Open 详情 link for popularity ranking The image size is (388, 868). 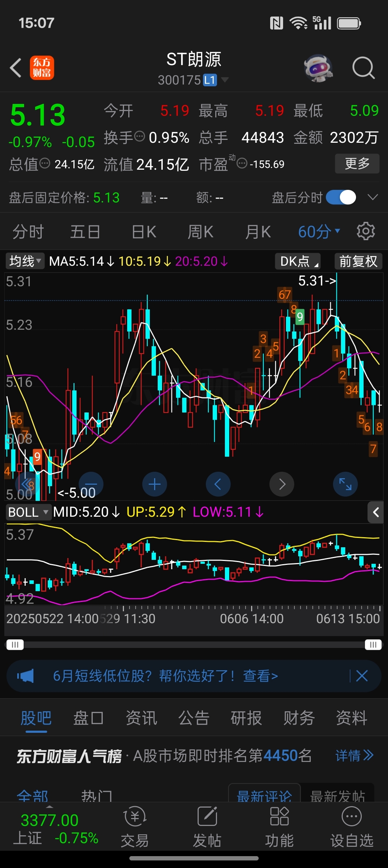(x=355, y=755)
